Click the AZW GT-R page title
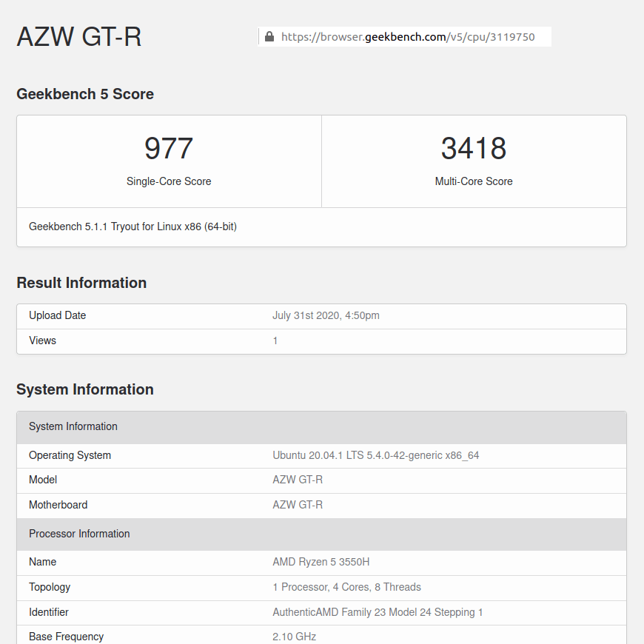 (79, 37)
